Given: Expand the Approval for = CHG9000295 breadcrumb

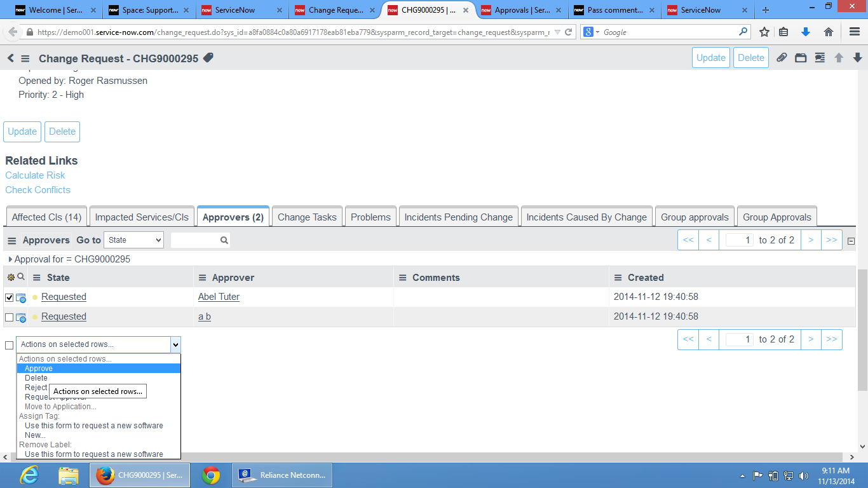Looking at the screenshot, I should tap(10, 259).
